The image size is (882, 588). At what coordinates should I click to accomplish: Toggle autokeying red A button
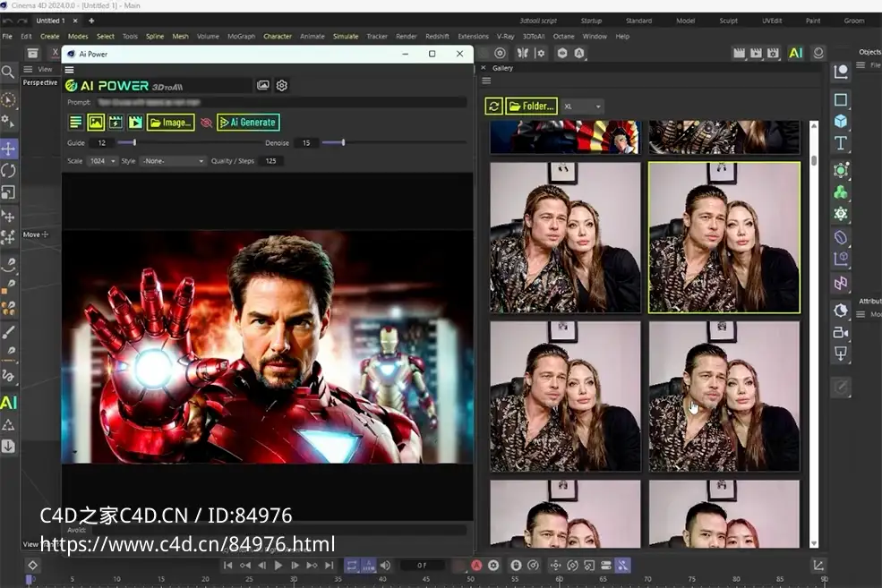point(476,566)
